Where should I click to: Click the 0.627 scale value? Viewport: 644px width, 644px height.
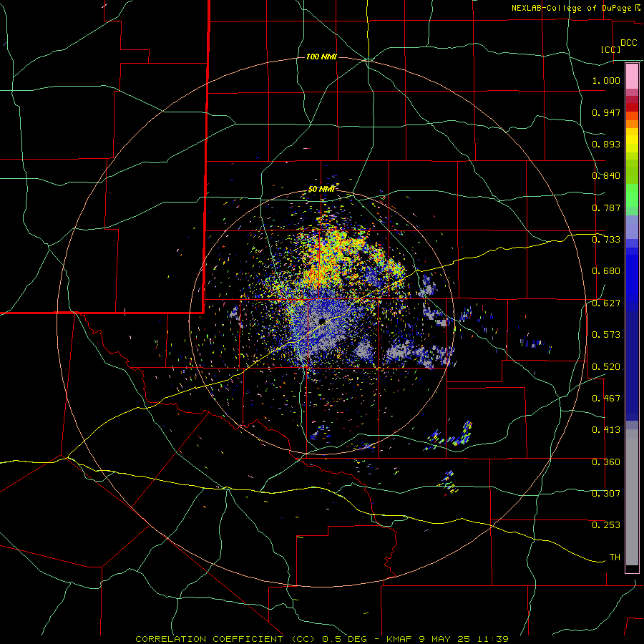pos(606,303)
